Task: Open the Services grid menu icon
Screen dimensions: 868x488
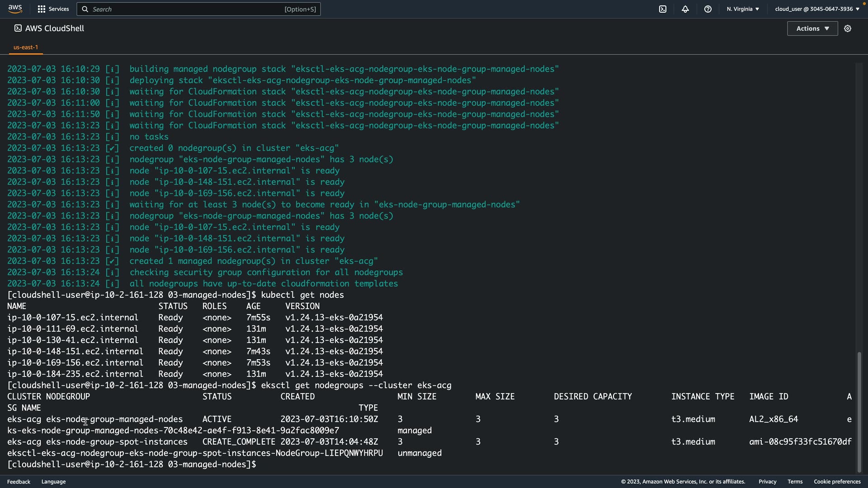Action: (42, 9)
